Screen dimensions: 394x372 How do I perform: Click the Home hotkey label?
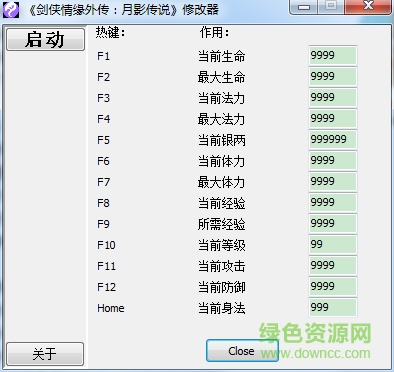(x=111, y=308)
